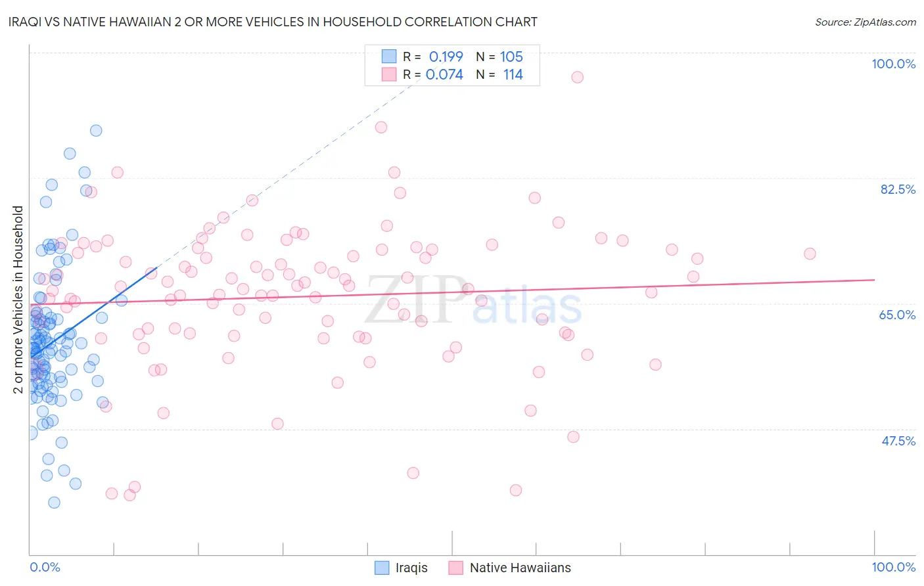Click the topmost pink data point near 100%

click(577, 77)
